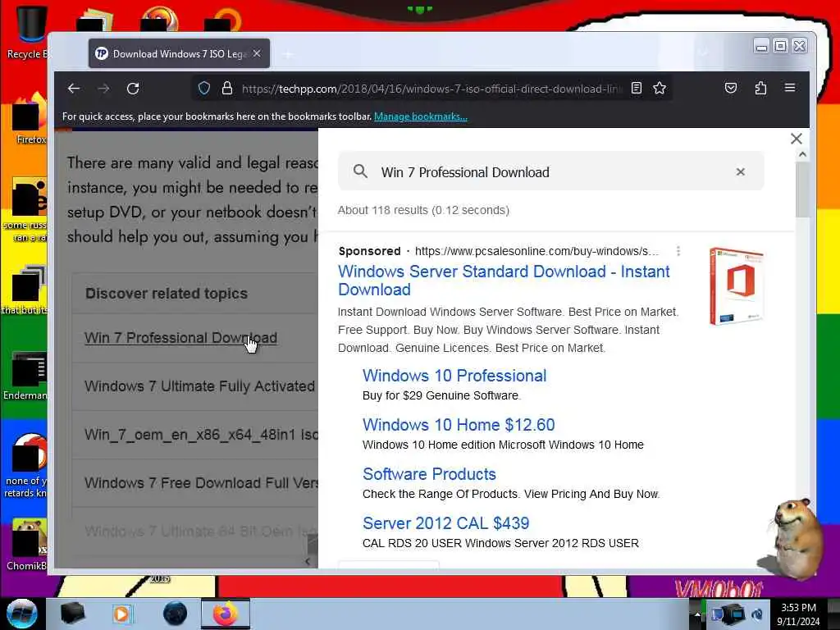
Task: Open tracking protection shield icon
Action: click(204, 88)
